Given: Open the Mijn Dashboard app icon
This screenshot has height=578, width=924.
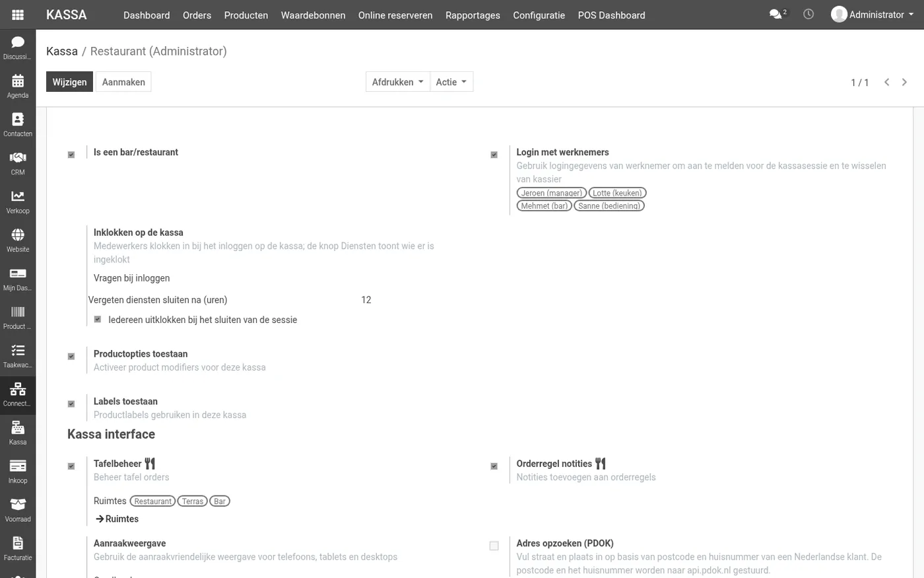Looking at the screenshot, I should [18, 279].
